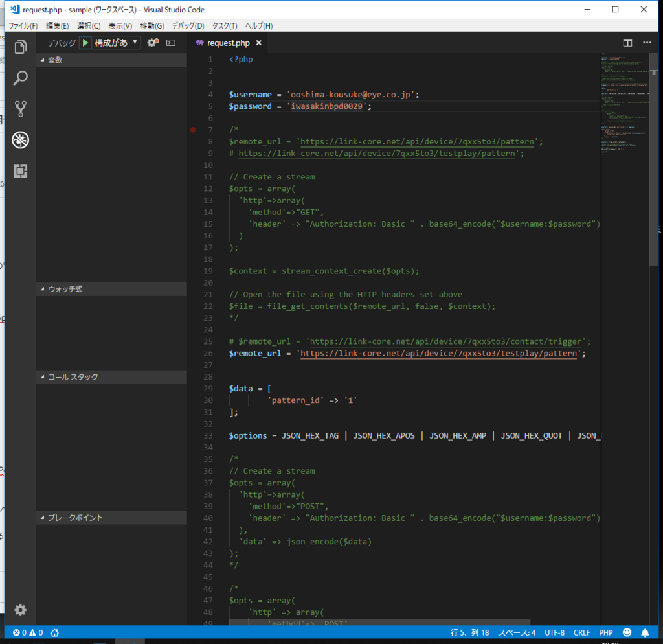663x644 pixels.
Task: Collapse the コール スタック section
Action: coord(73,377)
